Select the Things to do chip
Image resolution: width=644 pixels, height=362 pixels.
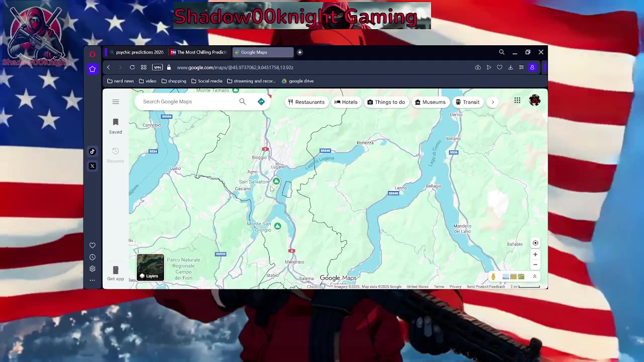[386, 102]
